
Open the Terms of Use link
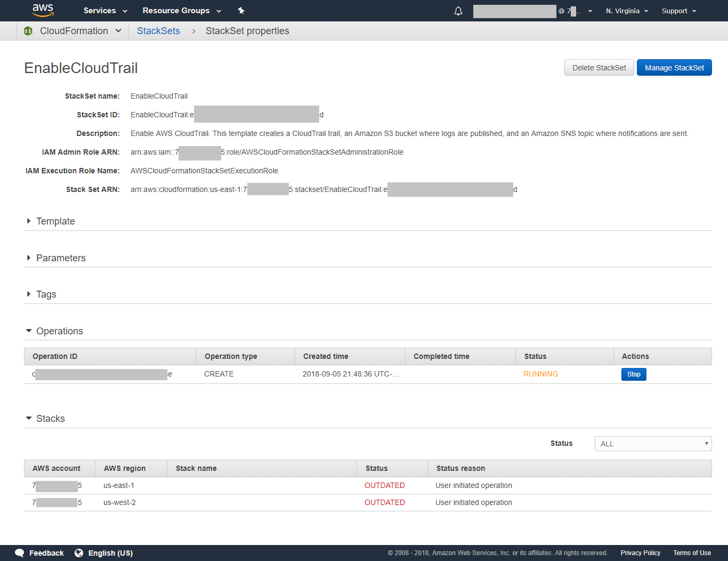pos(692,553)
